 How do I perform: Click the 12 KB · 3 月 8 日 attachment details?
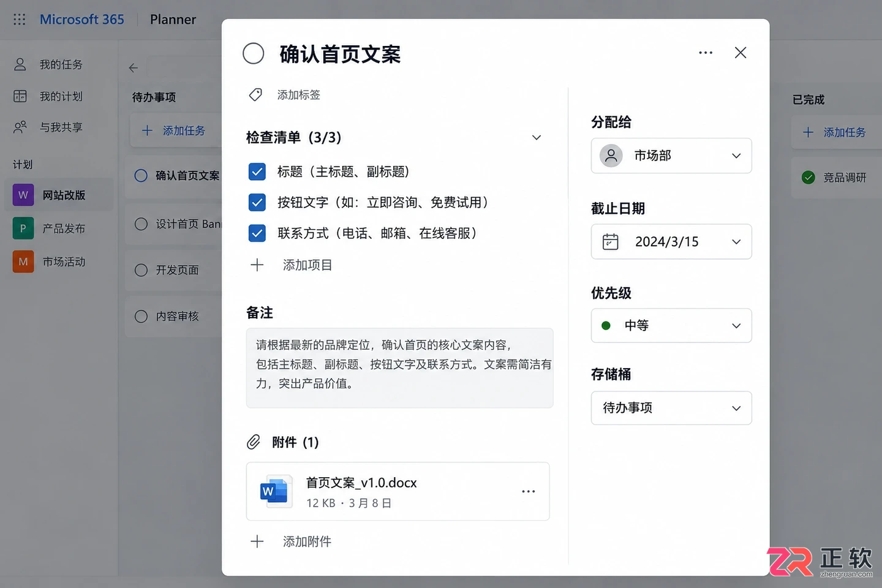click(349, 503)
